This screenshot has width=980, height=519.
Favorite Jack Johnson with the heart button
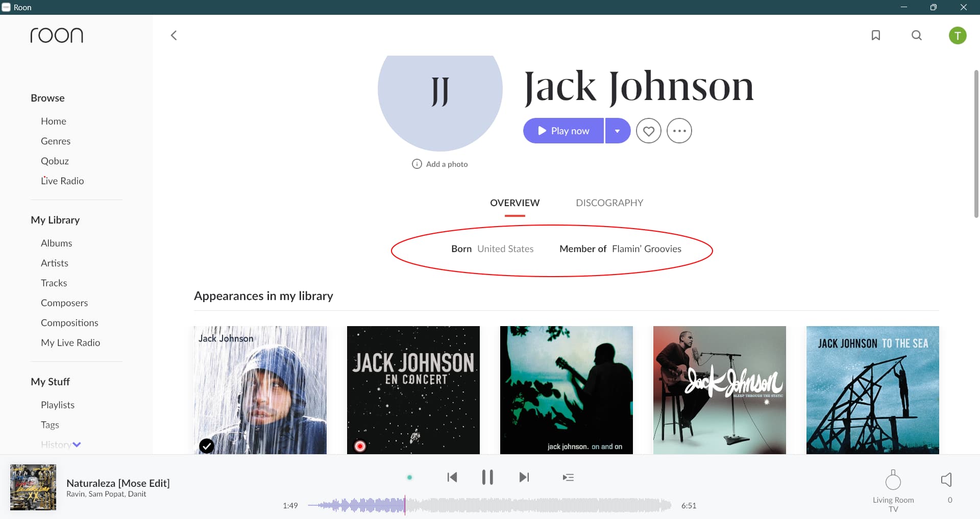(x=649, y=131)
